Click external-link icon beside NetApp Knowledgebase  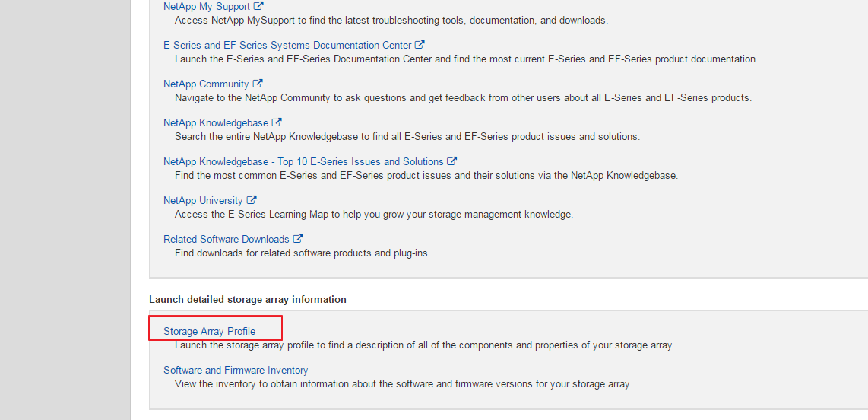277,123
